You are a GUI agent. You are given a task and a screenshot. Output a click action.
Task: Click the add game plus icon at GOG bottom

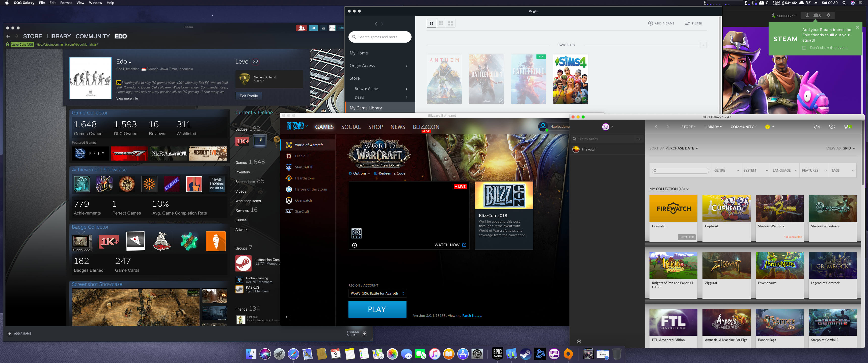[579, 341]
